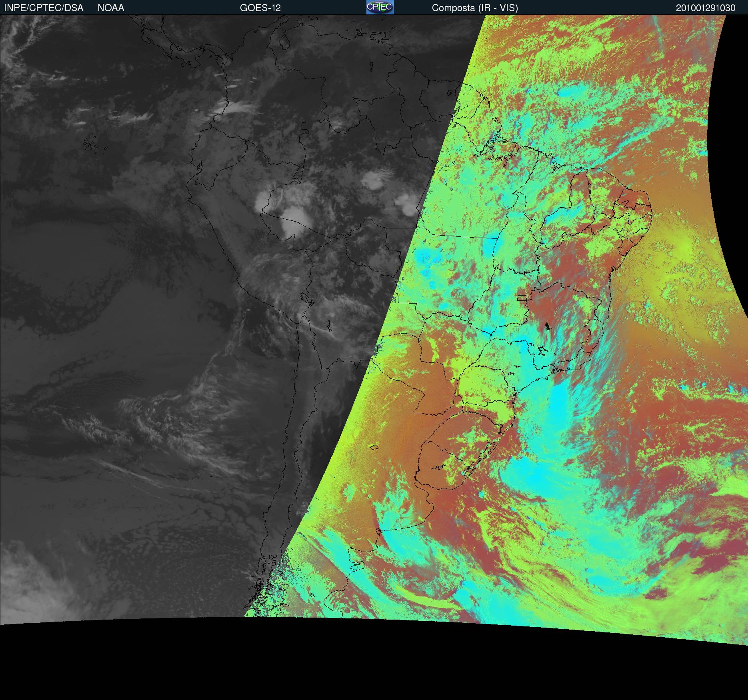Screen dimensions: 748x700
Task: Click the NOAA label in header
Action: (x=111, y=8)
